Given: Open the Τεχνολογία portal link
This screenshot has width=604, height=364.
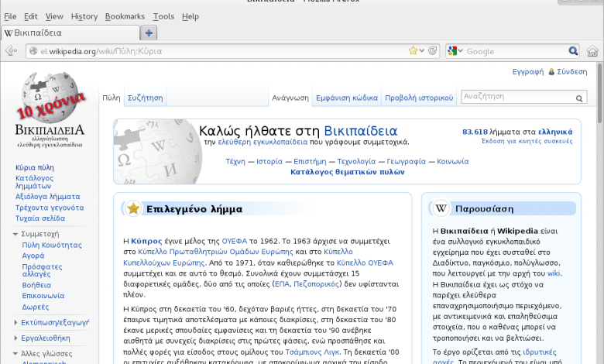Looking at the screenshot, I should coord(356,161).
